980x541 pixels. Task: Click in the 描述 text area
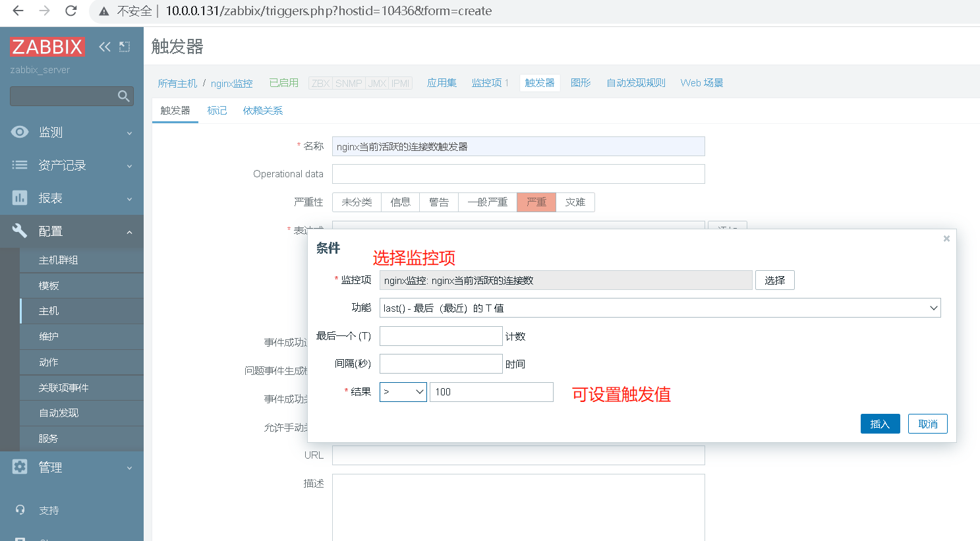click(x=519, y=507)
